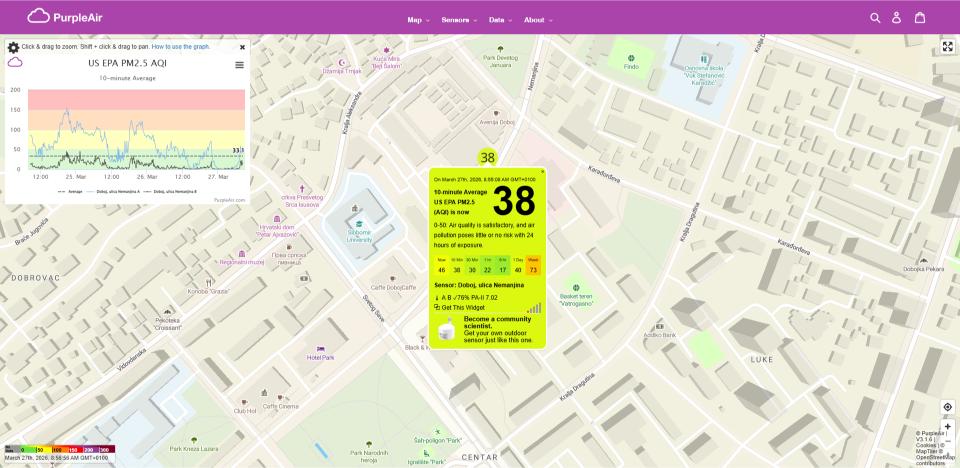The height and width of the screenshot is (468, 960).
Task: Select the Slobomir University map icon
Action: 360,224
